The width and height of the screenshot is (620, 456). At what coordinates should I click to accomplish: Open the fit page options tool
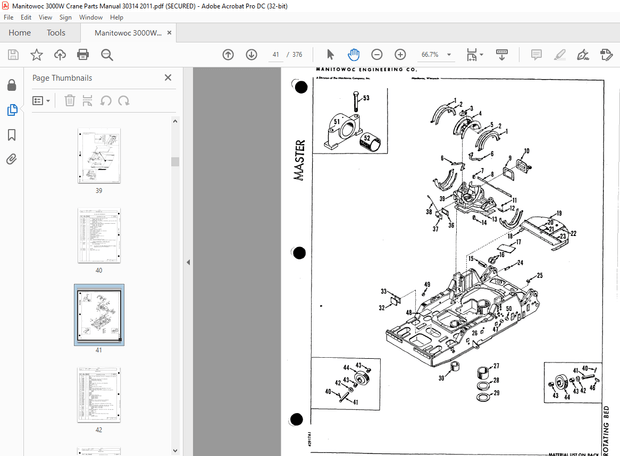point(471,55)
